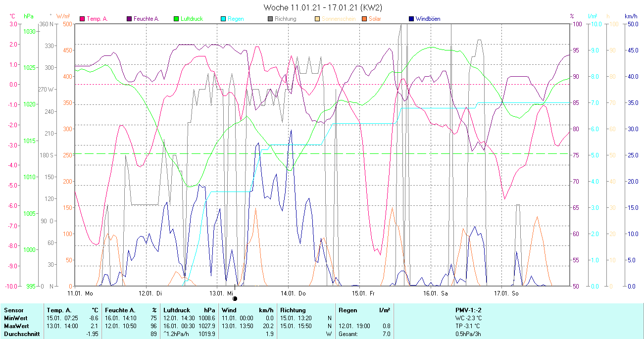Screen dimensions: 644x339
Task: Click the new moon symbol below the time axis
Action: click(235, 298)
